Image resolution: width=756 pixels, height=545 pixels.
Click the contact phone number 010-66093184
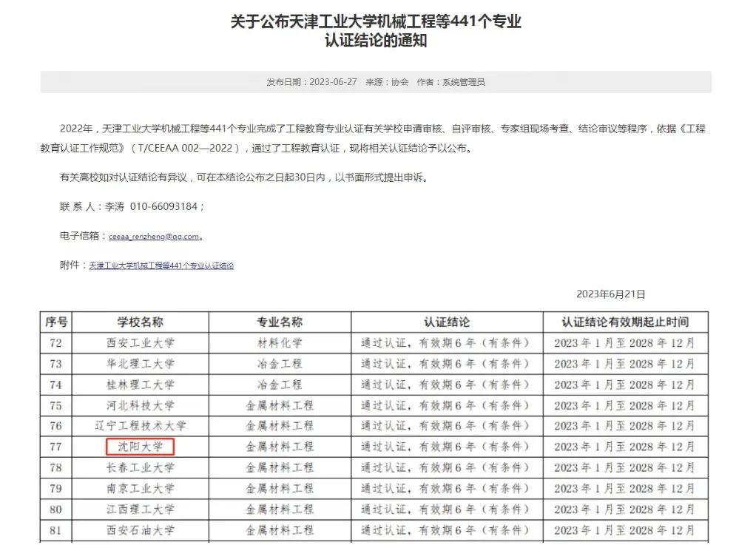[164, 207]
